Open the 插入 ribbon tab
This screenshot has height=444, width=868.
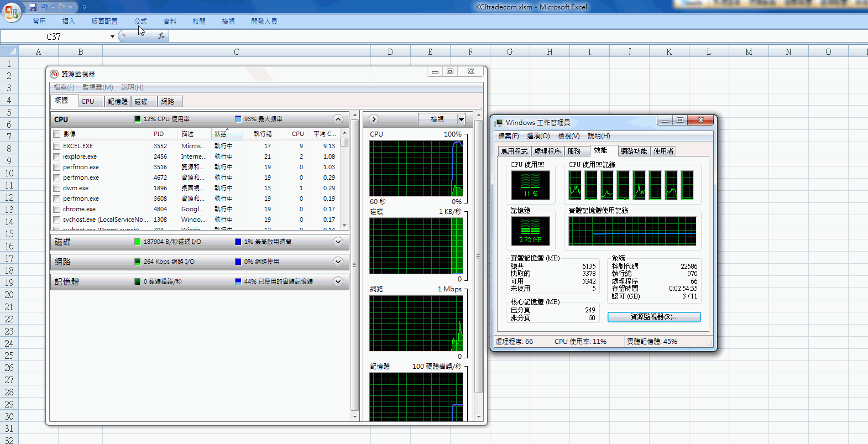(x=69, y=22)
